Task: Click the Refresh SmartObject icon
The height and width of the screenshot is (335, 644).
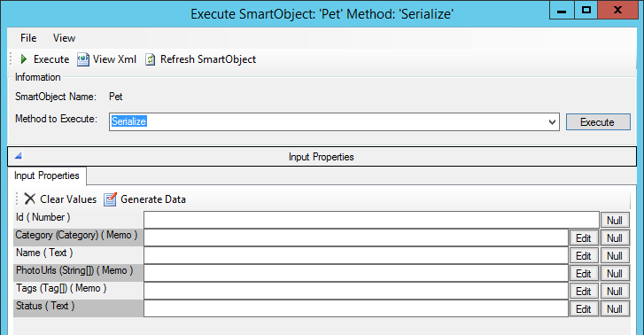Action: 151,59
